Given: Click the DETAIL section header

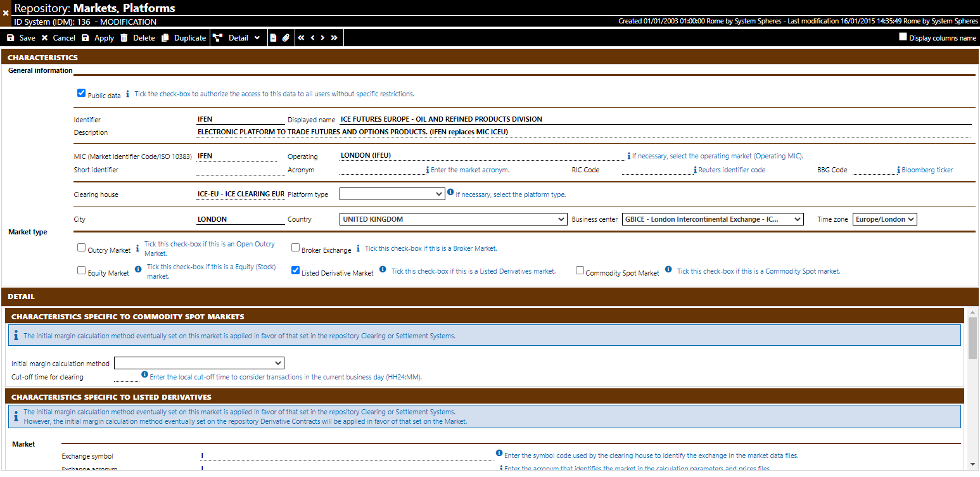Looking at the screenshot, I should [x=490, y=296].
